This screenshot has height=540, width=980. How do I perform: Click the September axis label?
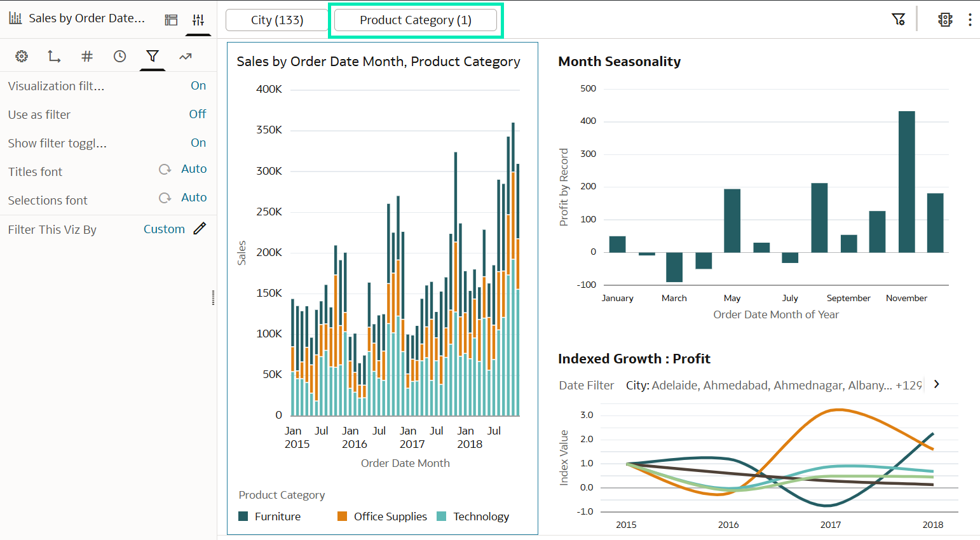[848, 298]
